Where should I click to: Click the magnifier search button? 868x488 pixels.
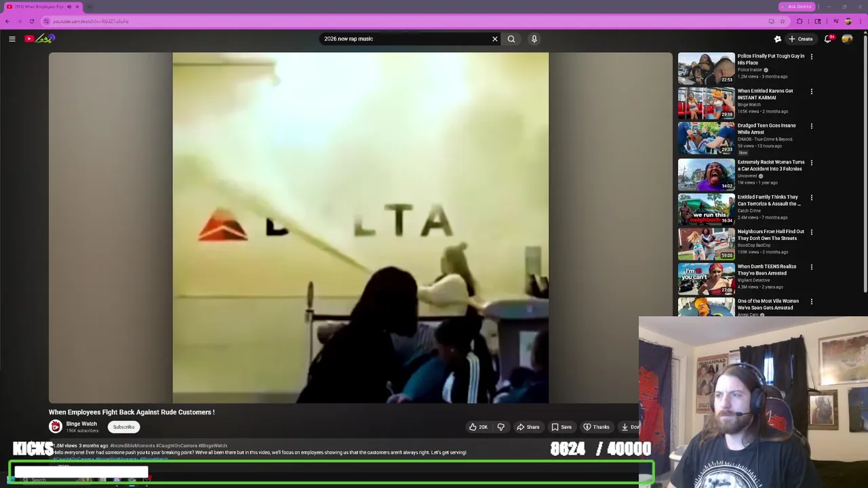511,39
